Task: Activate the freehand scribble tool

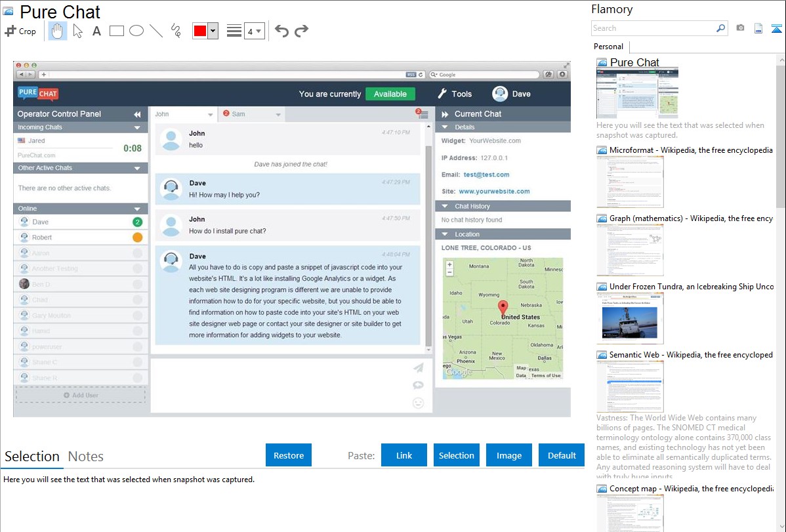Action: (x=176, y=31)
